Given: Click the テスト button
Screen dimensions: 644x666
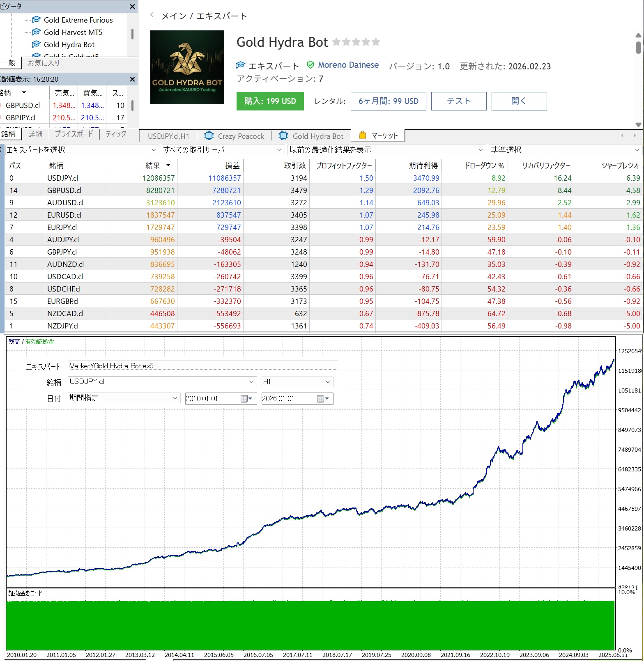Looking at the screenshot, I should [x=459, y=101].
